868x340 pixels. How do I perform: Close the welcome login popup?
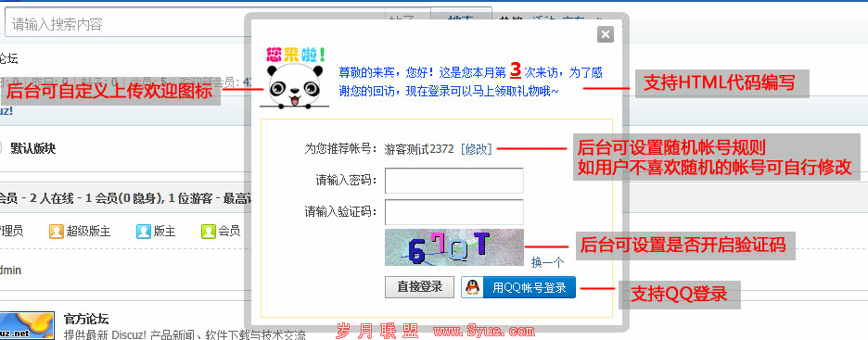[x=606, y=34]
